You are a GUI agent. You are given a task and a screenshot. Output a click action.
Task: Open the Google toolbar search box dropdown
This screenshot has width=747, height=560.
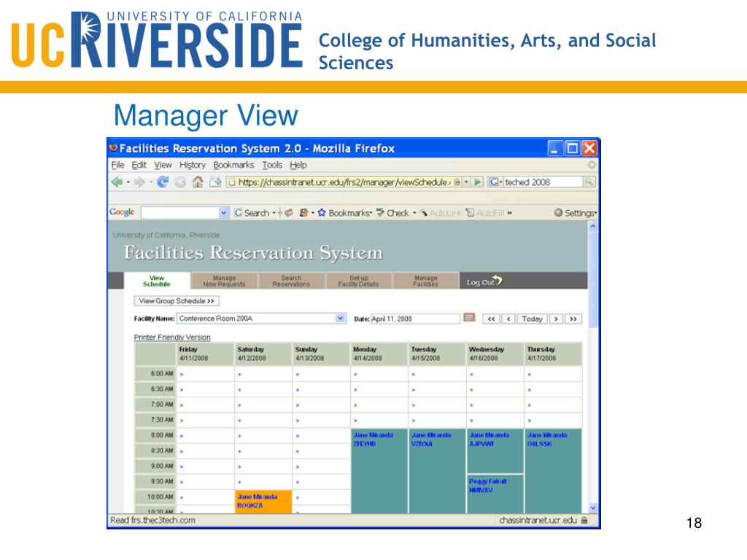pos(223,213)
